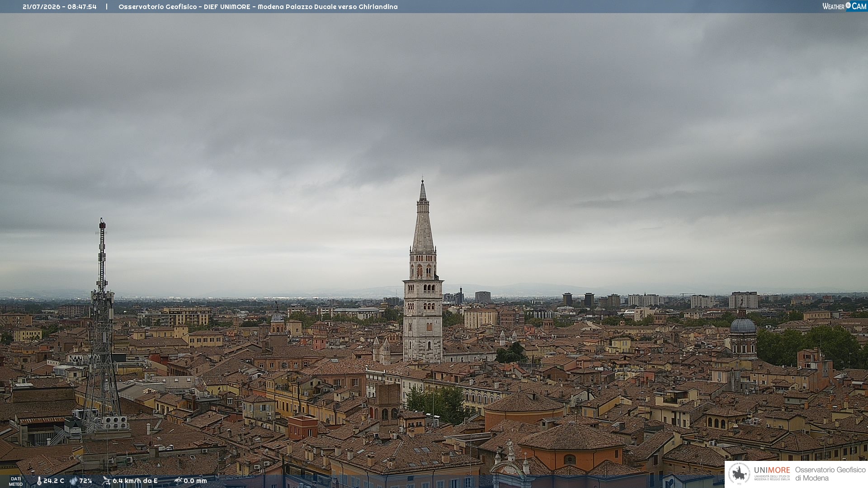The width and height of the screenshot is (868, 488).
Task: Click the Osservatorio Geofisico di Modena text
Action: [x=830, y=474]
